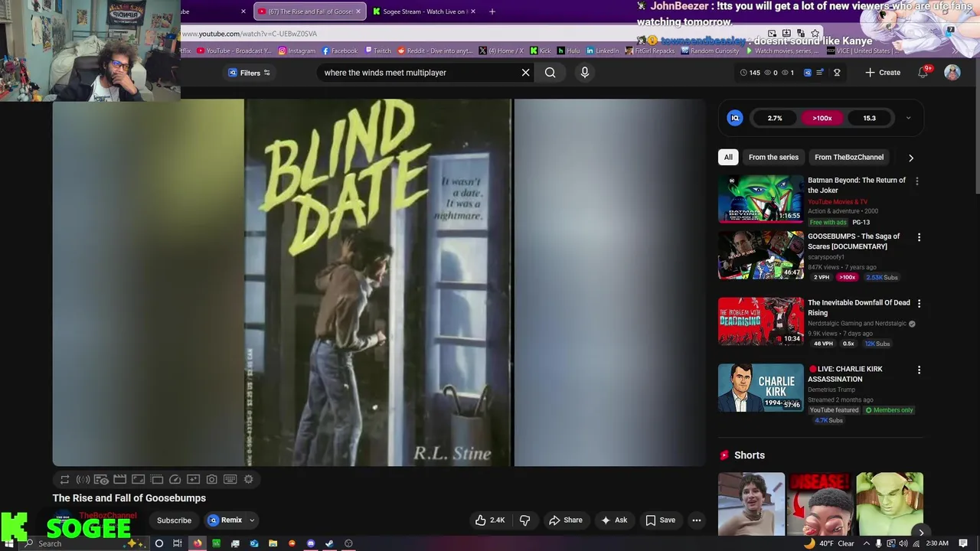The height and width of the screenshot is (551, 980).
Task: Start voice search with the microphone icon
Action: (x=584, y=73)
